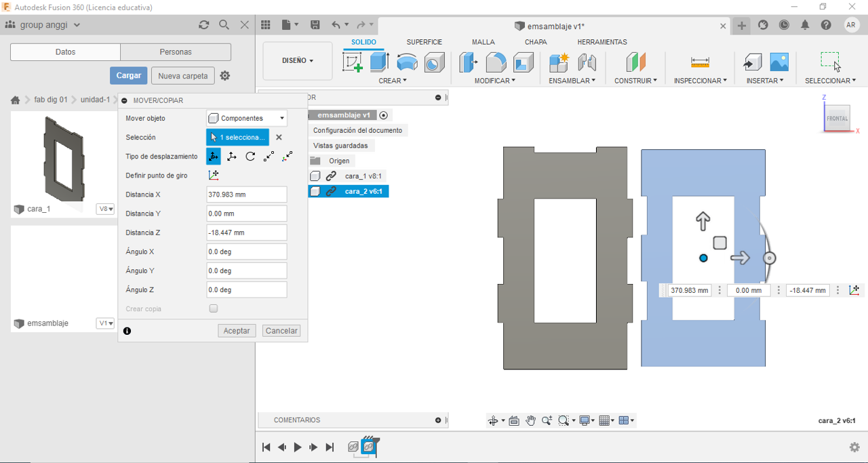The width and height of the screenshot is (868, 463).
Task: Switch to the CHAPA tab
Action: click(x=536, y=42)
